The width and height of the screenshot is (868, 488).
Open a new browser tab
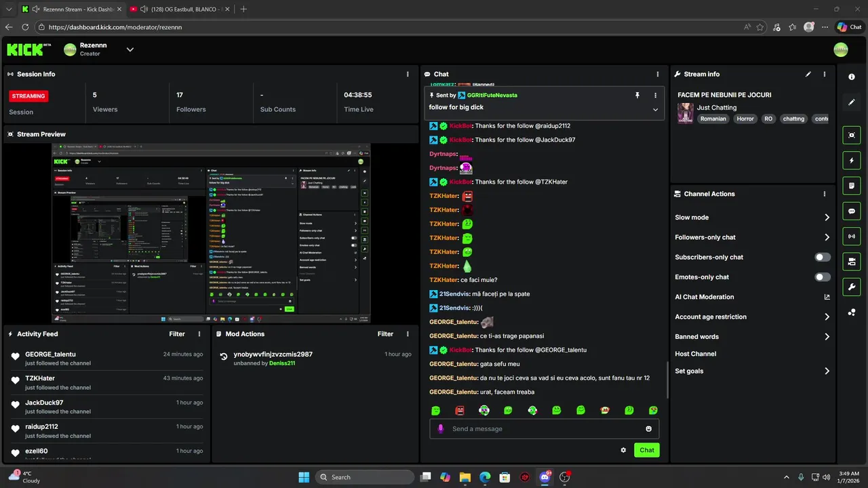(x=243, y=9)
